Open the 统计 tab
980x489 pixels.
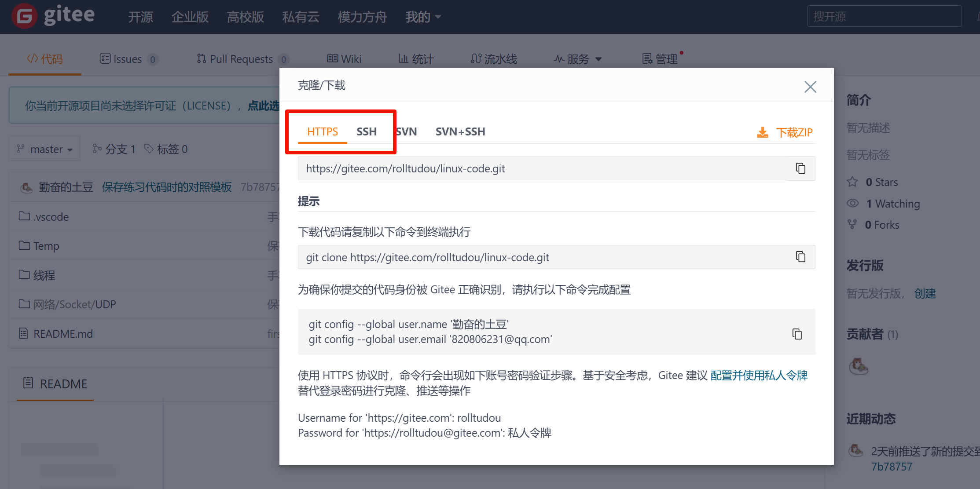coord(416,59)
